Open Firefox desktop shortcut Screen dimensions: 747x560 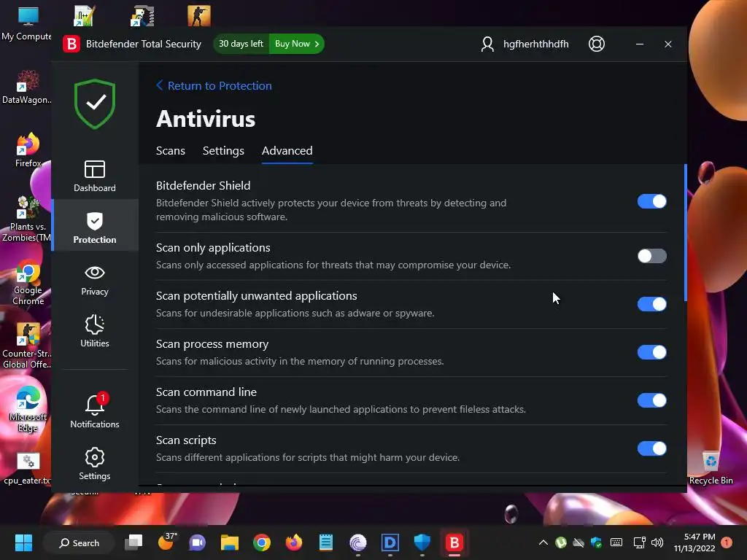click(x=28, y=150)
